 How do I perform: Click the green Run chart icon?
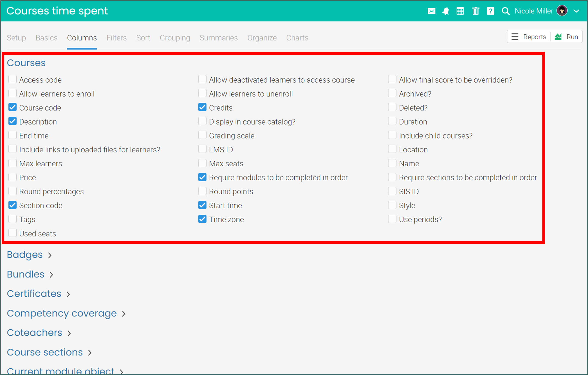[558, 37]
